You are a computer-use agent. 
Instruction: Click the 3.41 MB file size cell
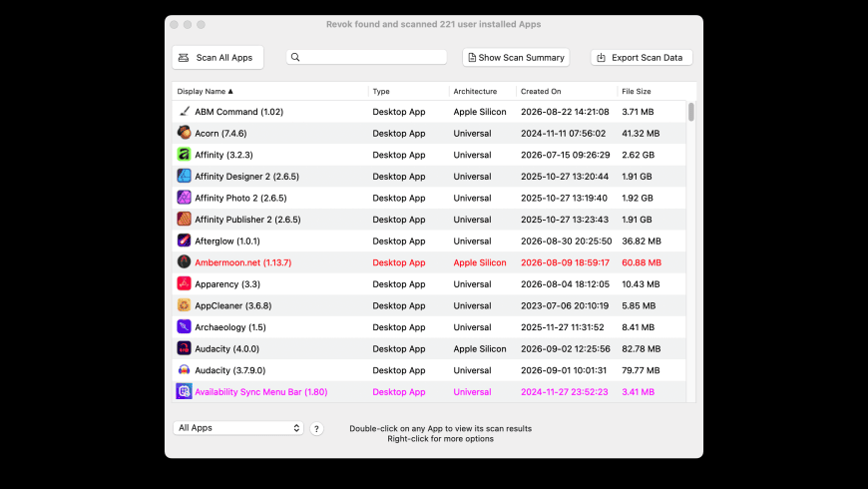[638, 391]
